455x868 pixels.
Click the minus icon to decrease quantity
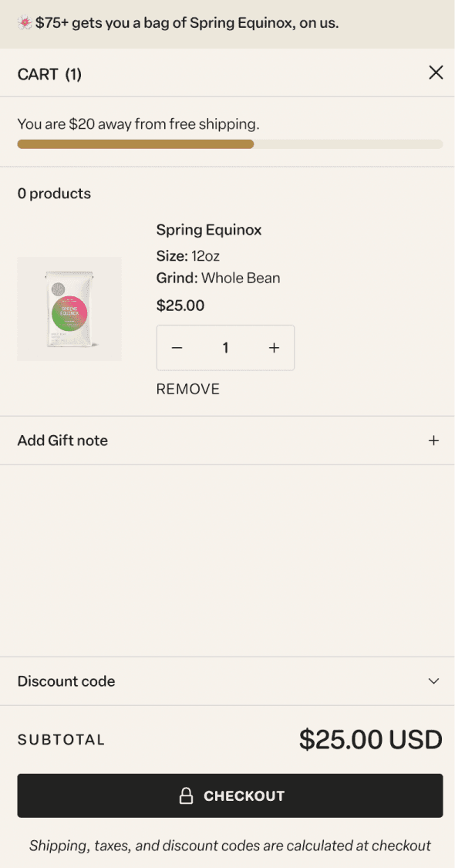point(177,348)
